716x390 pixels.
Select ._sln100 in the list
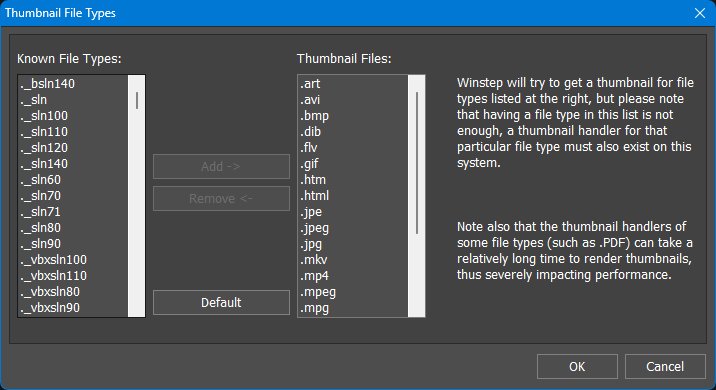(73, 116)
